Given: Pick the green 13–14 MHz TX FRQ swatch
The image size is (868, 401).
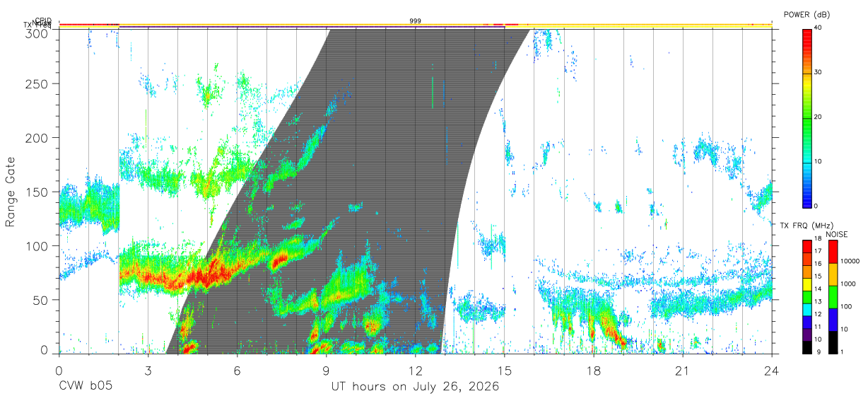Looking at the screenshot, I should [x=807, y=297].
